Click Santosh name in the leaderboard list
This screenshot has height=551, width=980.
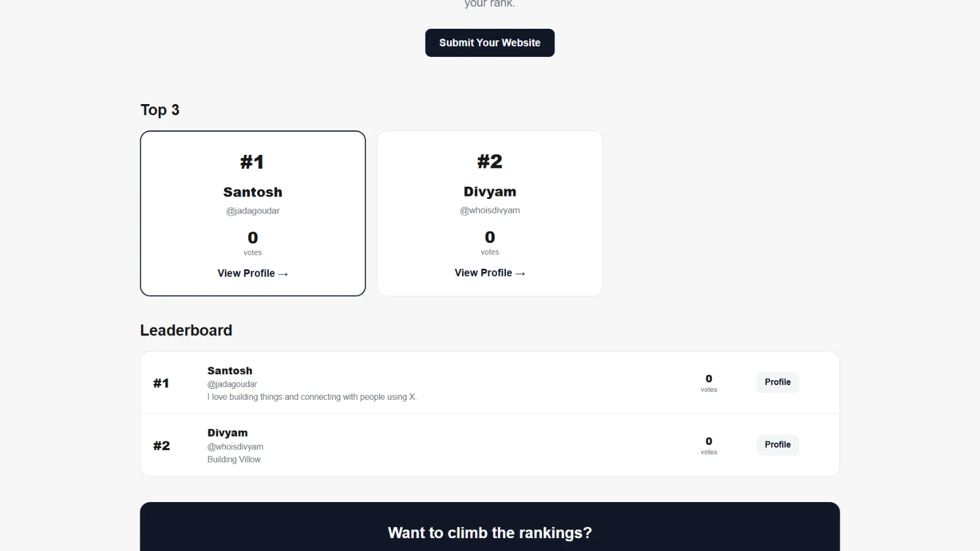(230, 370)
